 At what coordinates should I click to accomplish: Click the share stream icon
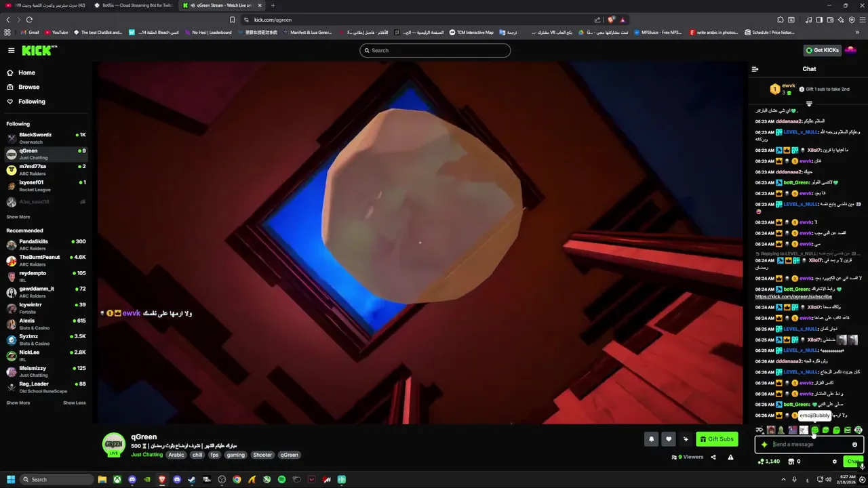[x=713, y=457]
